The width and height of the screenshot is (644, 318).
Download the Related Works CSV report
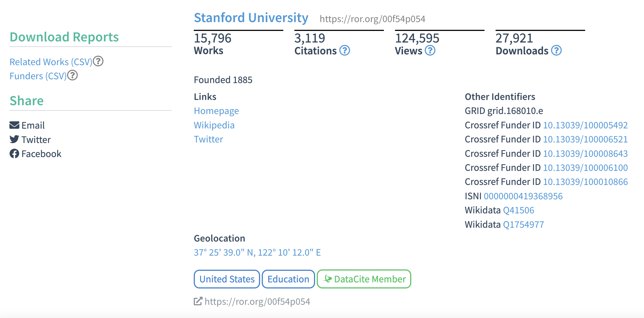(x=51, y=62)
